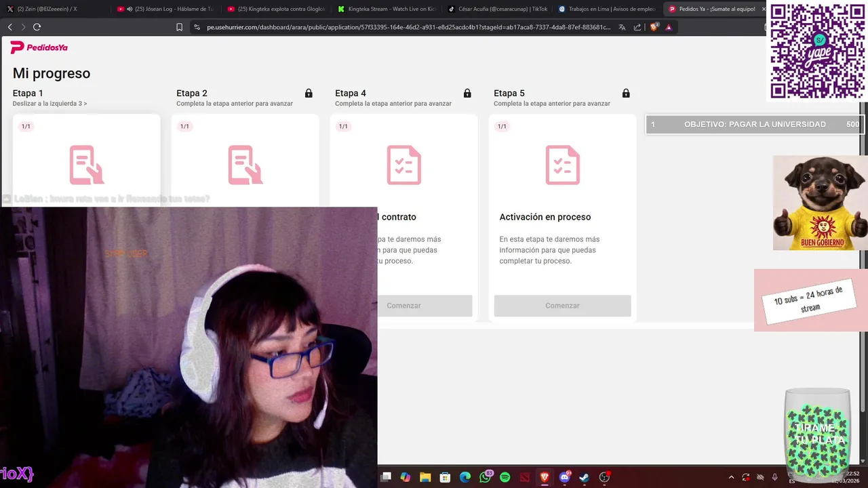
Task: Click the Etapa 4 checklist icon
Action: (x=404, y=165)
